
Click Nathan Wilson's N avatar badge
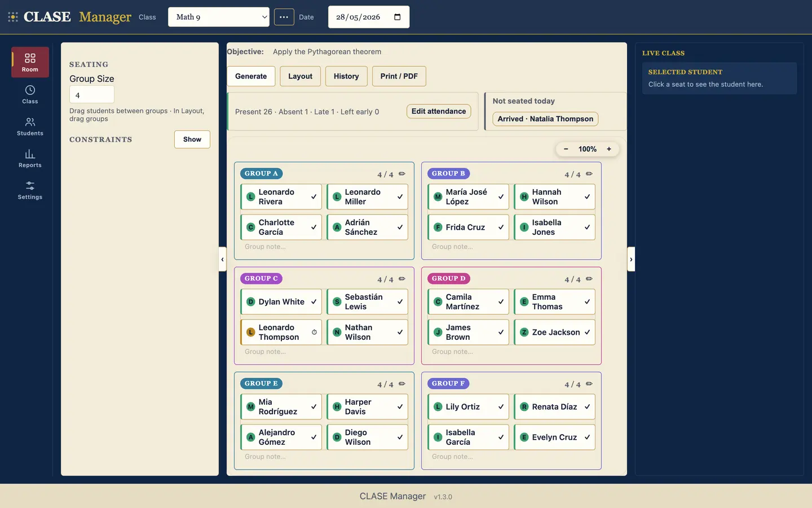point(337,332)
